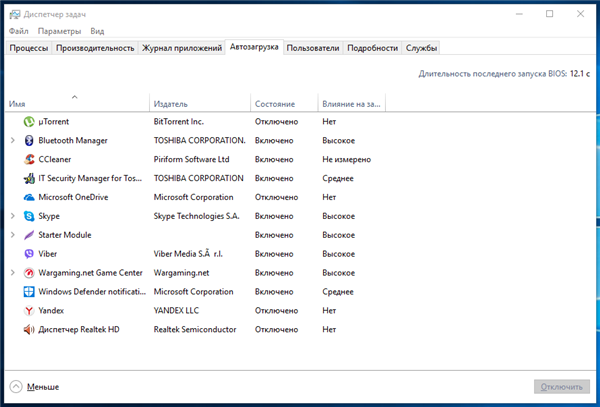Expand the Starter Module group
Image resolution: width=600 pixels, height=407 pixels.
click(x=13, y=235)
